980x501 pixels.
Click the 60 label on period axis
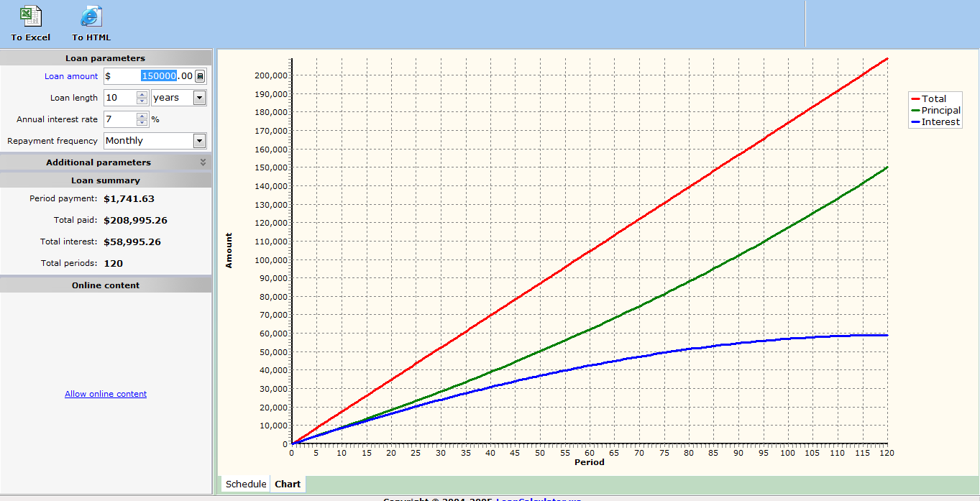[590, 453]
